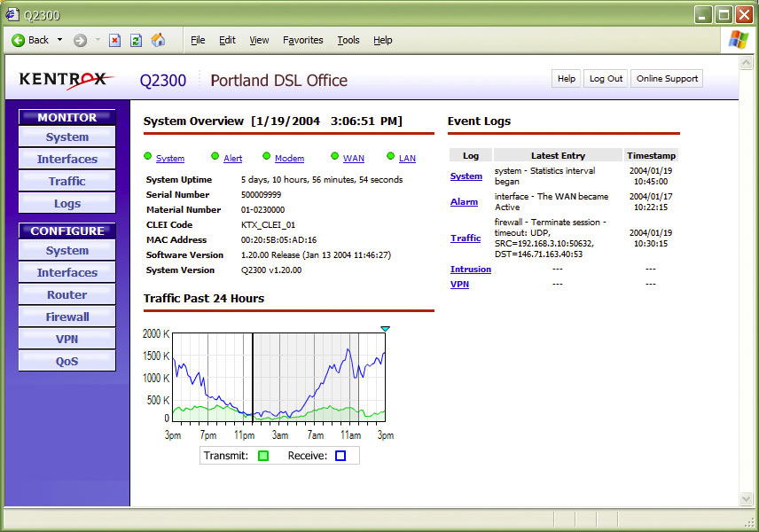Click the MONITOR section header

[67, 117]
